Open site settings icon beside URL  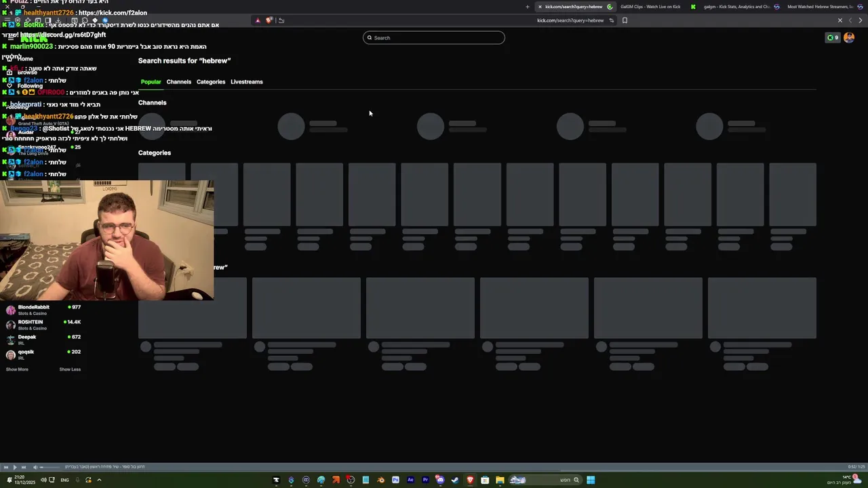click(x=611, y=20)
